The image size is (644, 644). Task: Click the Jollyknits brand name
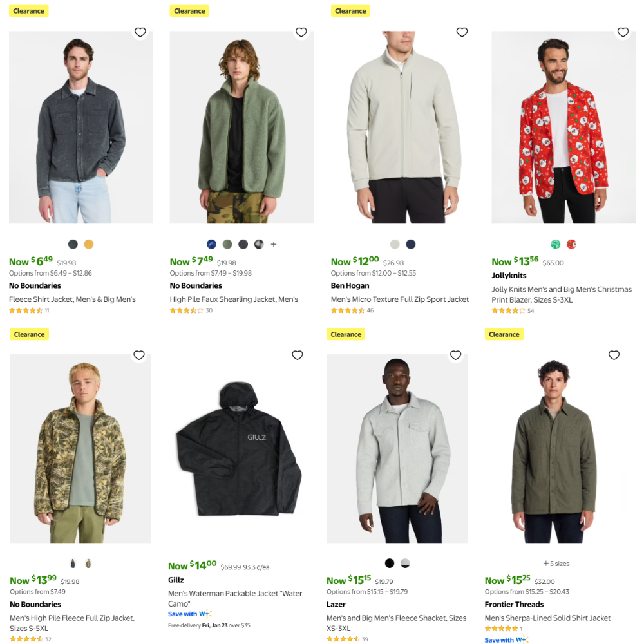pos(509,276)
